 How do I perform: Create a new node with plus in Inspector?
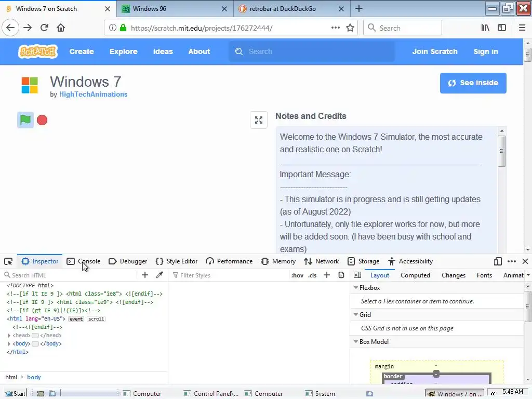[x=145, y=275]
